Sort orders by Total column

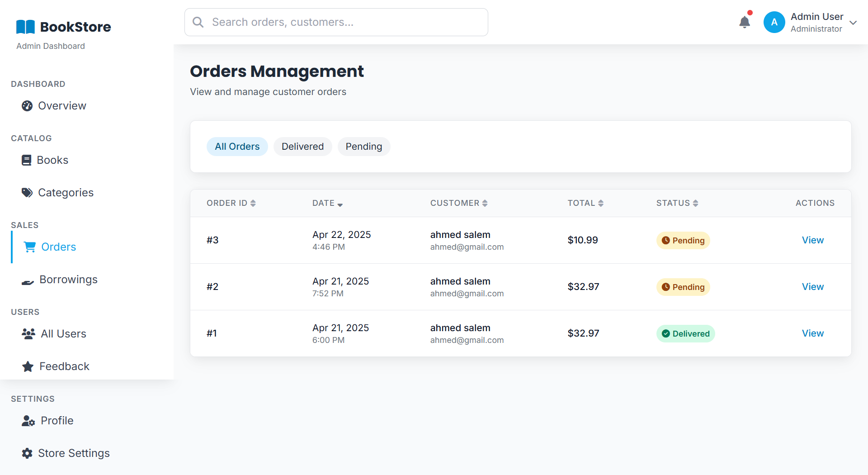601,203
